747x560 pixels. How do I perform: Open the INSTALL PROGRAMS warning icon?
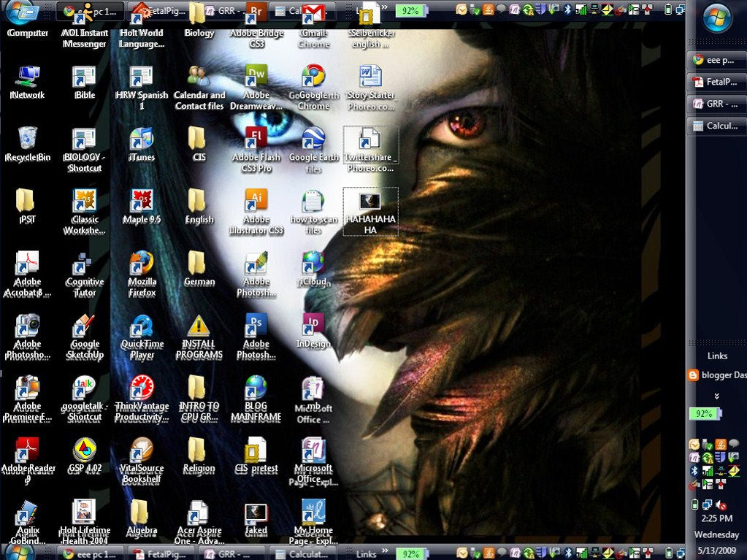pos(199,336)
